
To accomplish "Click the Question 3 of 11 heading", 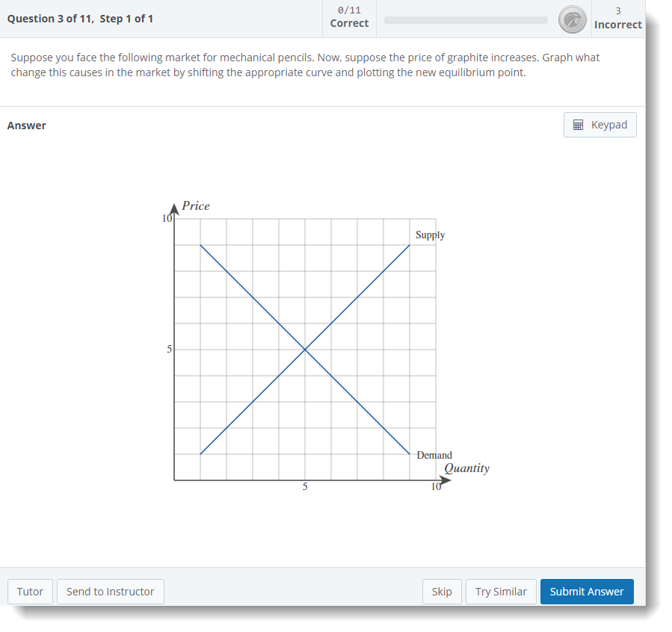I will tap(80, 19).
